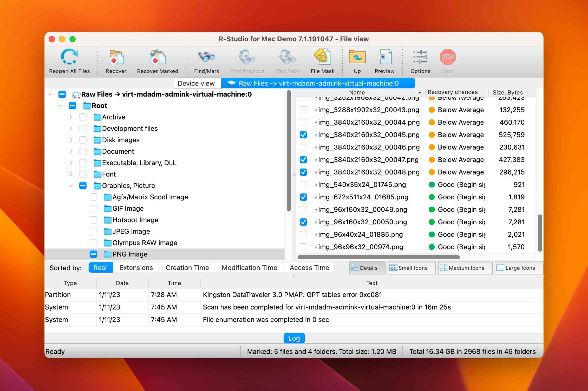The width and height of the screenshot is (588, 391).
Task: Check the box for img_540x35x24_01745.png
Action: 303,185
